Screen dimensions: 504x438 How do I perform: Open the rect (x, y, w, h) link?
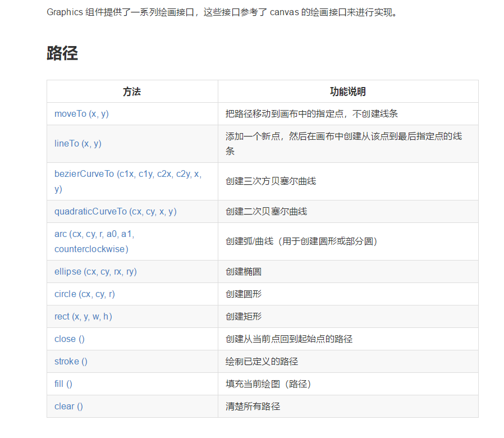83,317
